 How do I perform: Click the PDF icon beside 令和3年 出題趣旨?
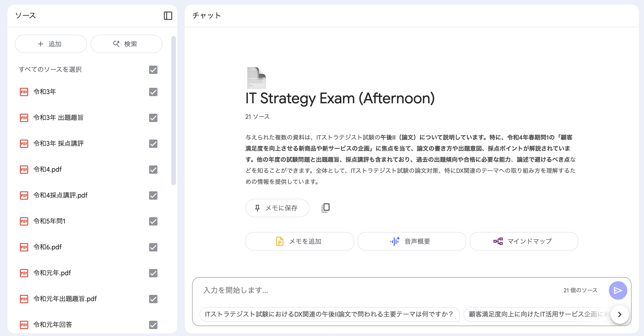pyautogui.click(x=24, y=118)
